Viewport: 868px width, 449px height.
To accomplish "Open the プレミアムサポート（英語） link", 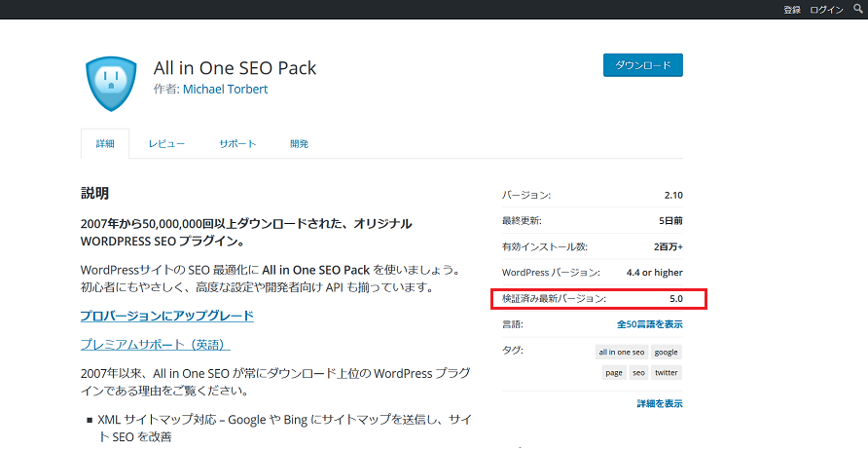I will click(x=155, y=345).
